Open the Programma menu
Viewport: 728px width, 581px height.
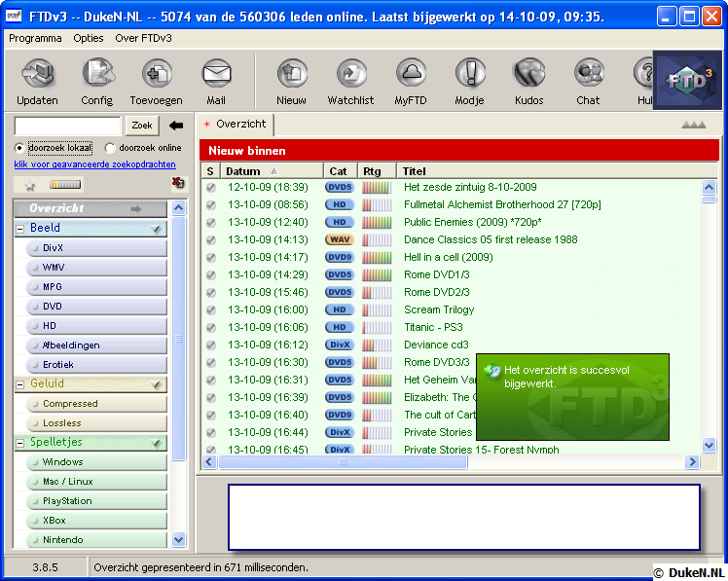pos(35,38)
